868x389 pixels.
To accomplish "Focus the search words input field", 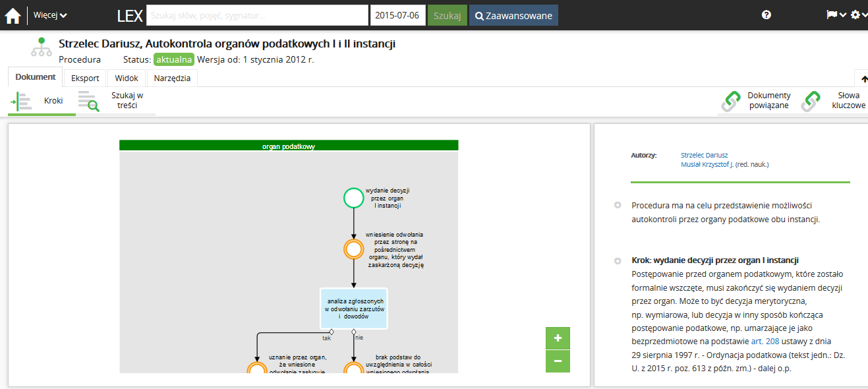I will 257,15.
